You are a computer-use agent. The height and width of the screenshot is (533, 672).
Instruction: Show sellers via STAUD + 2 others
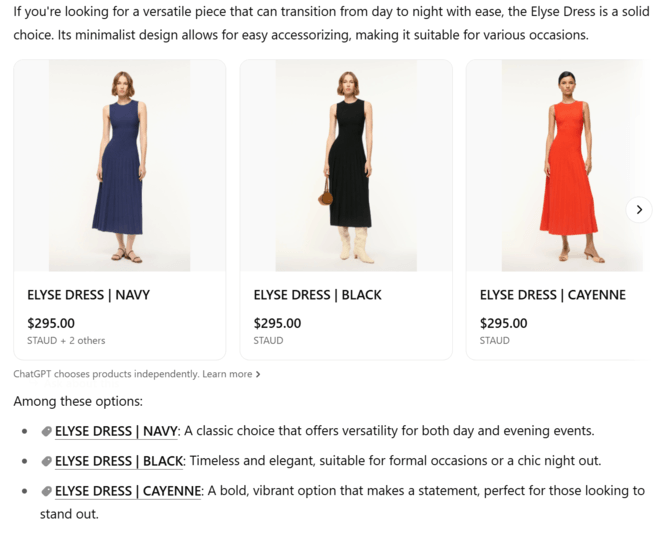(x=66, y=341)
